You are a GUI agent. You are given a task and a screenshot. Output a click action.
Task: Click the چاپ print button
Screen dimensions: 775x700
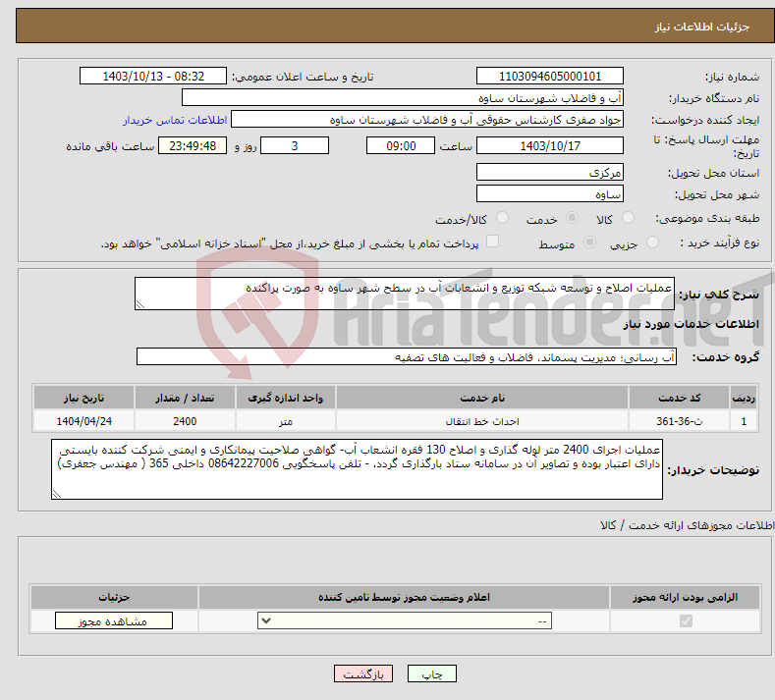click(x=432, y=674)
